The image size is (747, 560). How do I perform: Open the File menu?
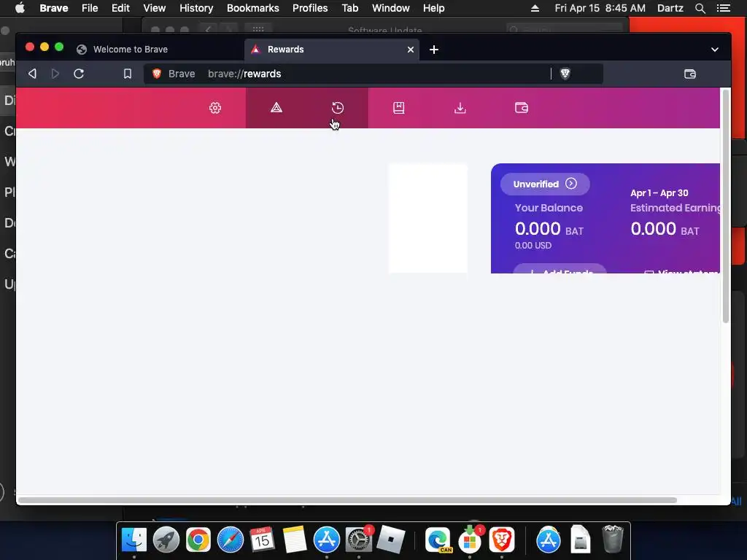(90, 8)
